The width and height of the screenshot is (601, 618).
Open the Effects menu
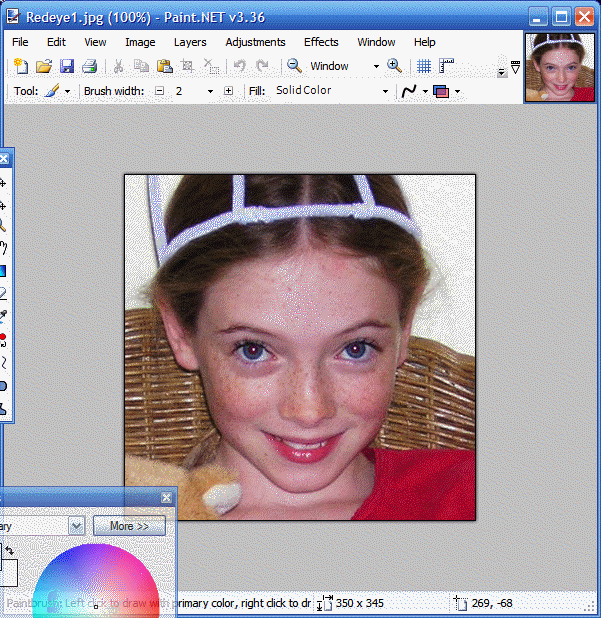[x=321, y=42]
